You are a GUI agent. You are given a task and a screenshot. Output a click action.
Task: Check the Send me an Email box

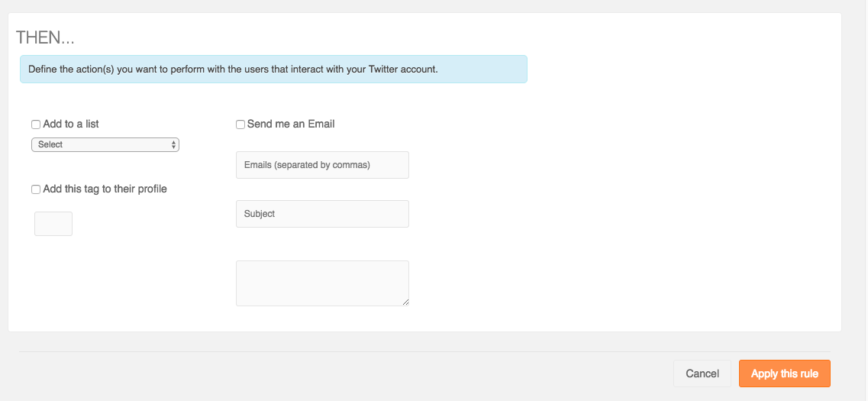pos(240,125)
